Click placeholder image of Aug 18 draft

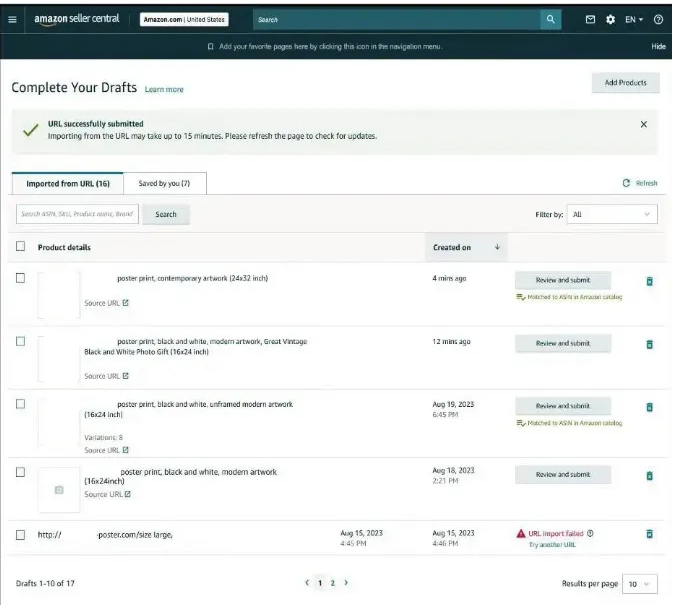pos(59,490)
